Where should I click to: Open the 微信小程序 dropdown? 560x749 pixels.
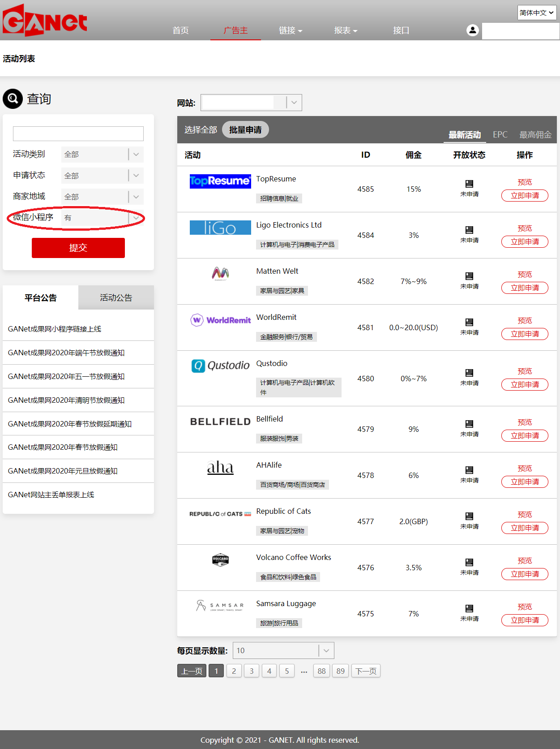(103, 218)
